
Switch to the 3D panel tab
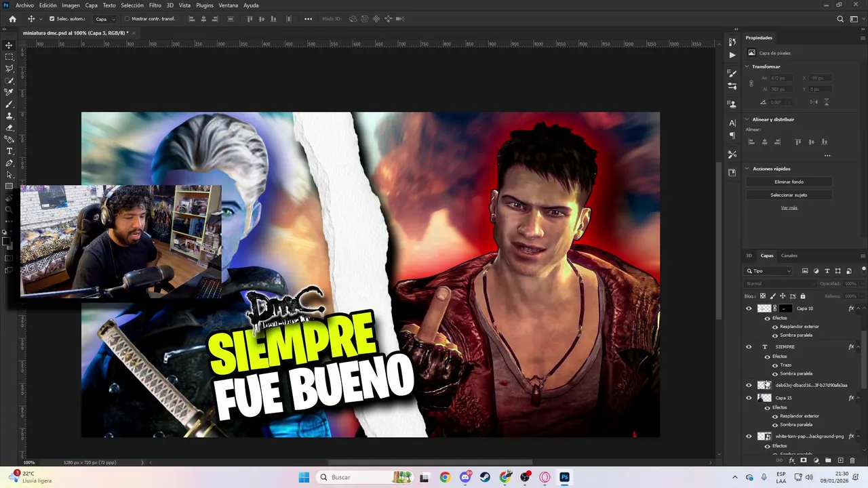[x=749, y=256]
